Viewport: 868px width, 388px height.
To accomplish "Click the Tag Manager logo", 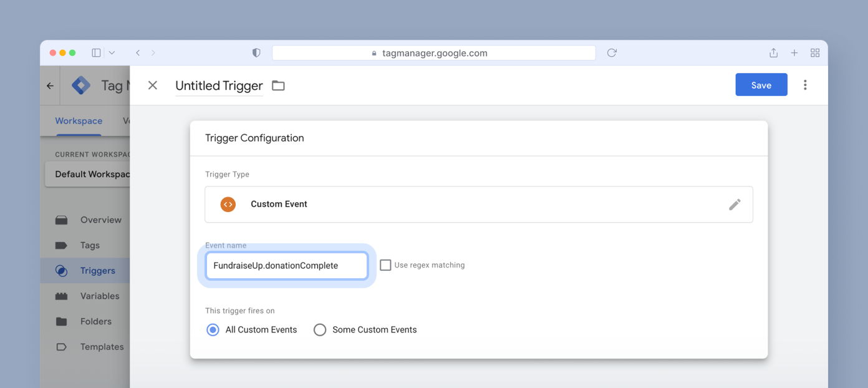I will pyautogui.click(x=80, y=84).
